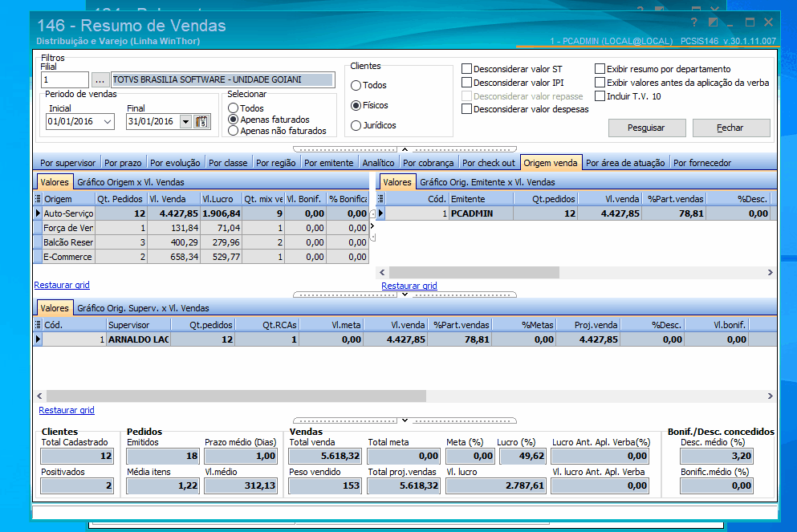Select the Balcão Reser origin row
The width and height of the screenshot is (797, 532).
click(201, 242)
